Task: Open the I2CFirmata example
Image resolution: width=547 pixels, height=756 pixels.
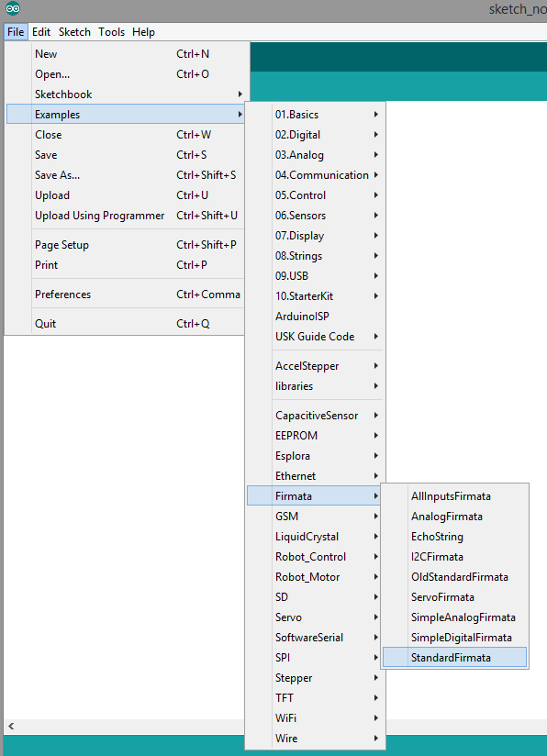Action: pos(455,557)
